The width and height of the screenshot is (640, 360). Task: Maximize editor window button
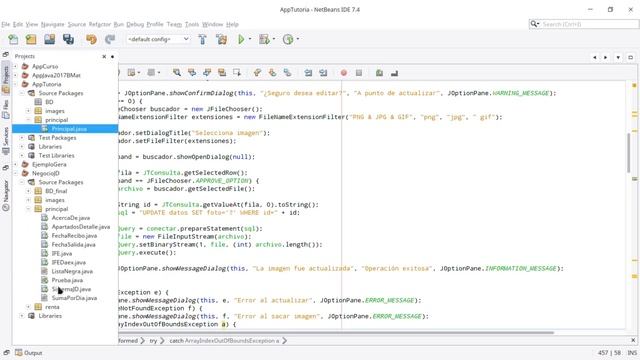pyautogui.click(x=631, y=58)
